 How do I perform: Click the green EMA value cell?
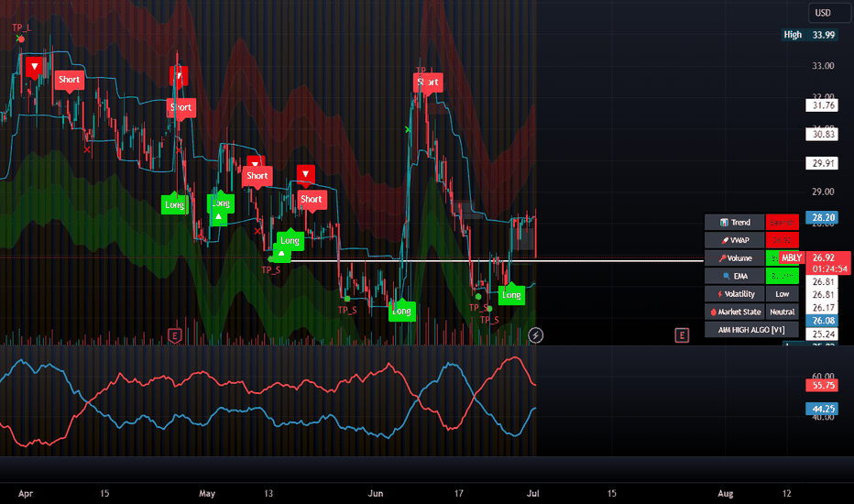tap(783, 276)
